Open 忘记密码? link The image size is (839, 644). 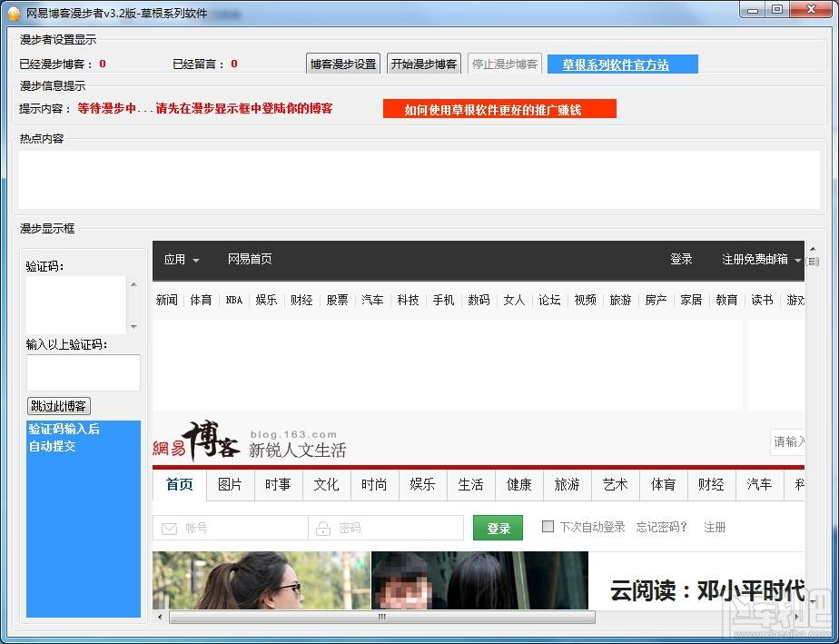click(661, 527)
